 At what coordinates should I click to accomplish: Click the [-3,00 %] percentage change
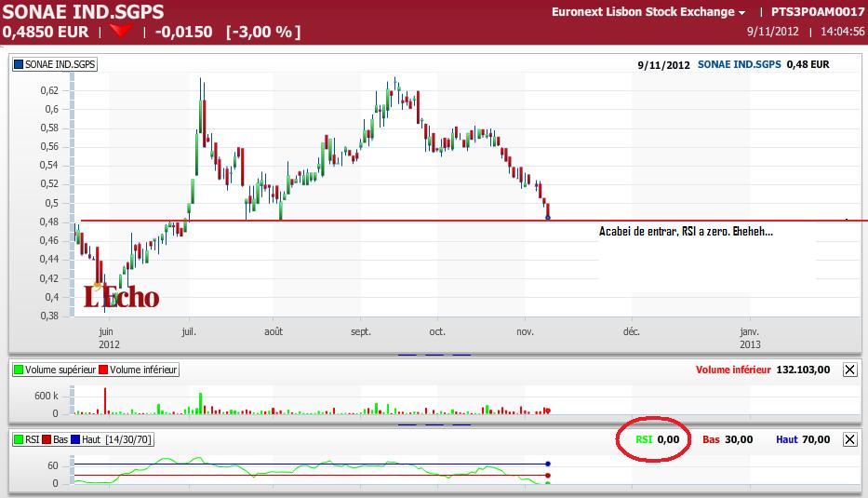click(263, 33)
